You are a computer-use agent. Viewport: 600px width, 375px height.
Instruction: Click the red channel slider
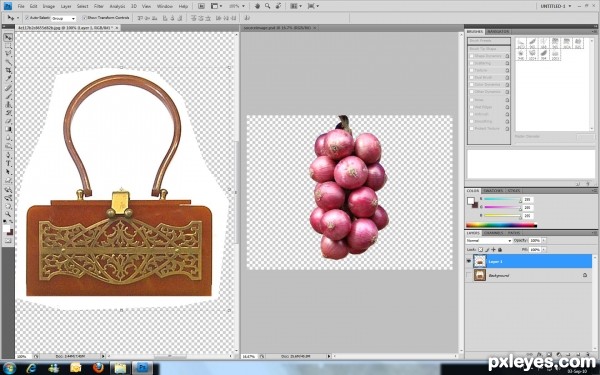coord(502,199)
